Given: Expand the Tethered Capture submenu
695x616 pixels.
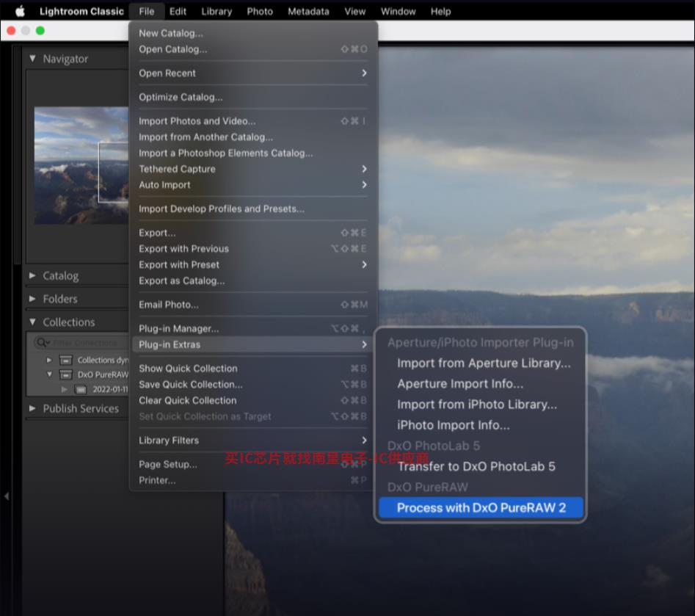Looking at the screenshot, I should click(253, 169).
